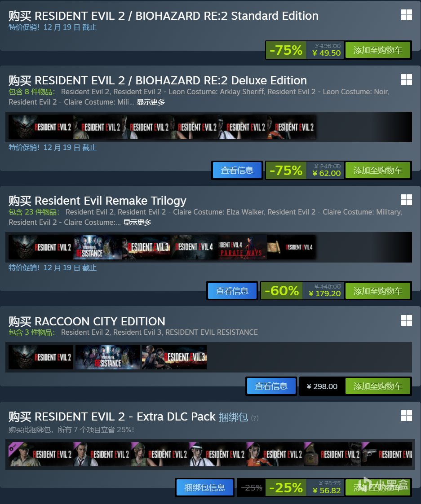
Task: View info for Remake Trilogy package
Action: pyautogui.click(x=232, y=291)
